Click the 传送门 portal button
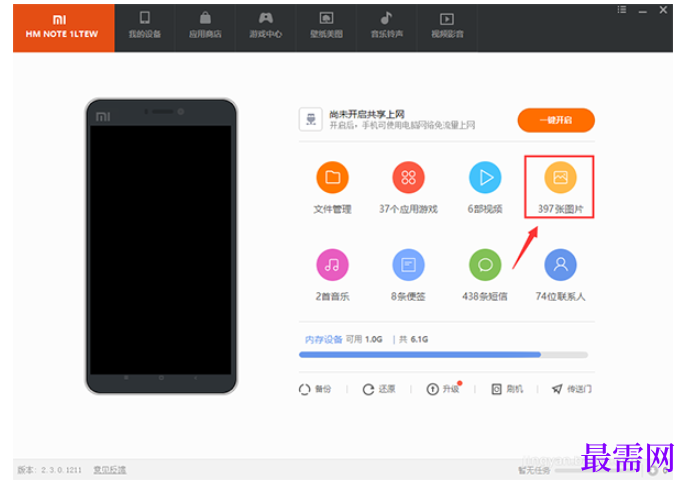 tap(571, 389)
